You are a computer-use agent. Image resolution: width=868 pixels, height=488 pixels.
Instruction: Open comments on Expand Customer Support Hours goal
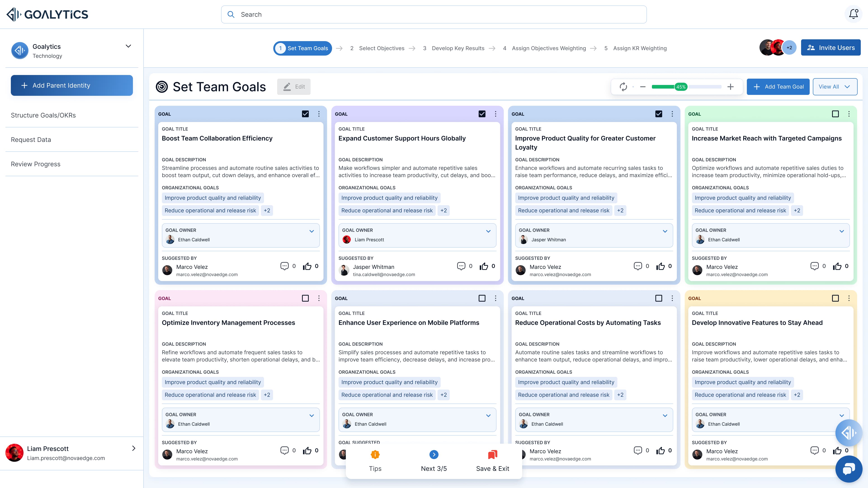461,266
